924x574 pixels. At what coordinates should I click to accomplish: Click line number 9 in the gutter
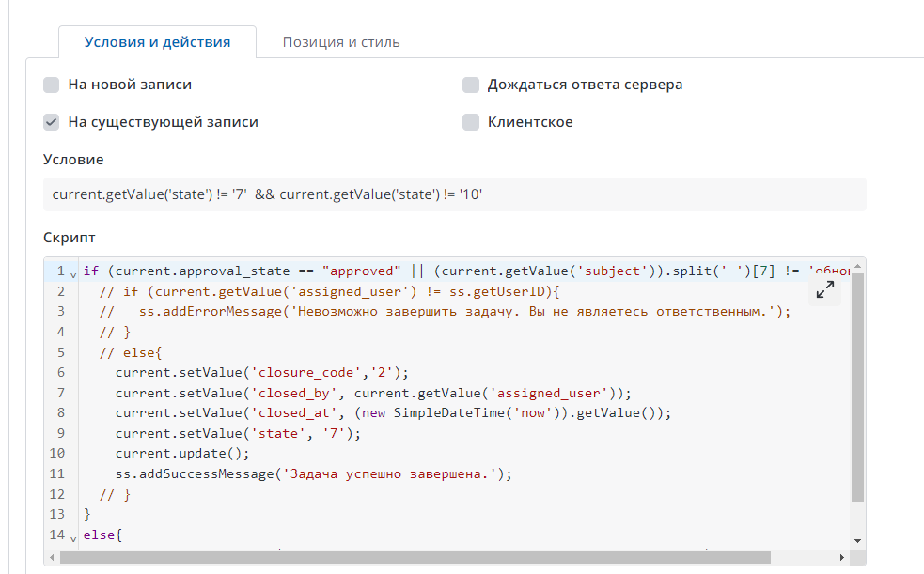[x=60, y=433]
